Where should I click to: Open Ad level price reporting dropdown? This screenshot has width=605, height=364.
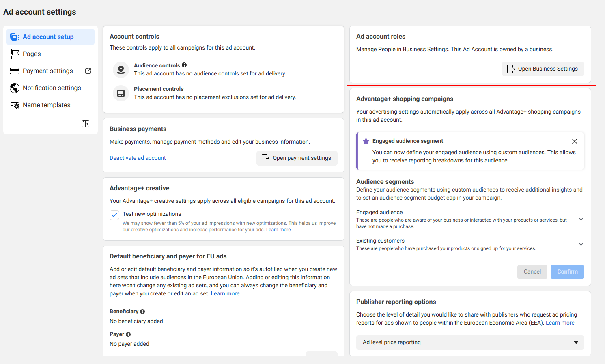pos(470,342)
